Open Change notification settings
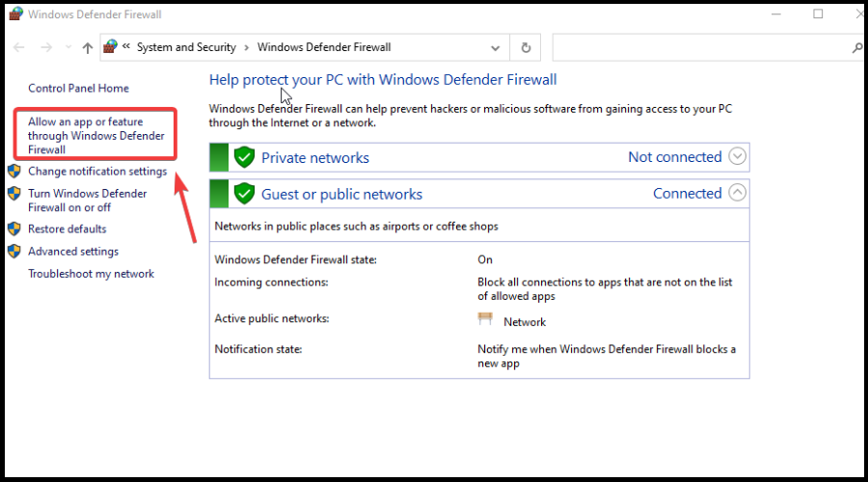Image resolution: width=868 pixels, height=482 pixels. (x=97, y=172)
